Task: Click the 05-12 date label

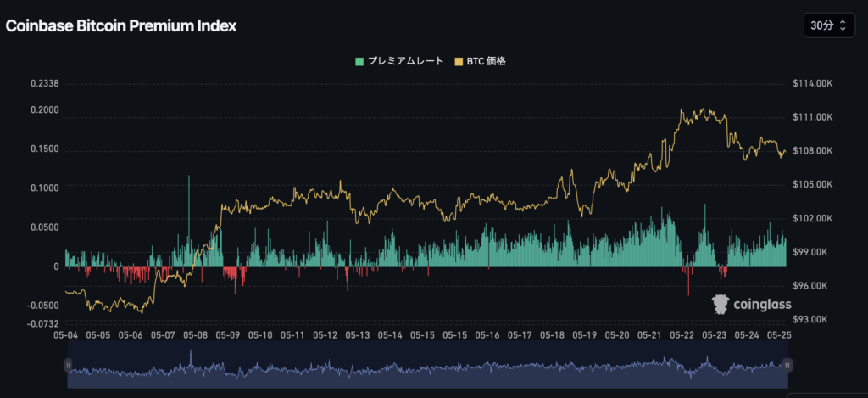Action: (325, 335)
